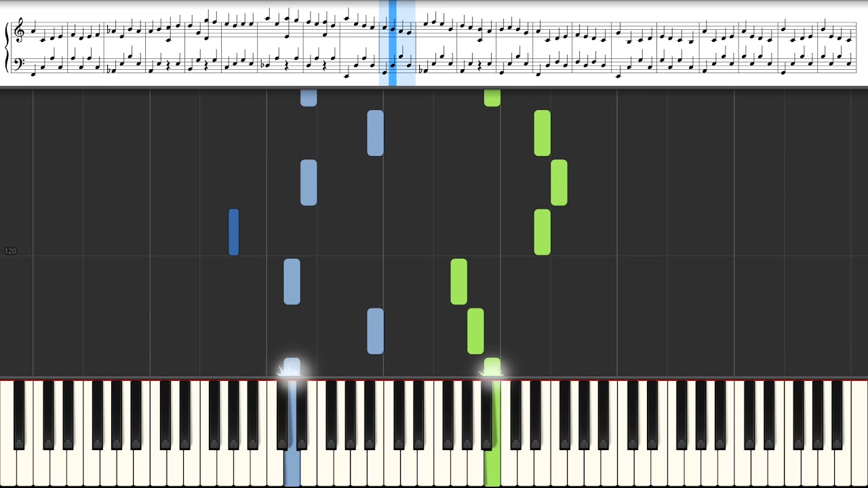This screenshot has width=868, height=488.
Task: Select the dark blue falling note
Action: [234, 232]
